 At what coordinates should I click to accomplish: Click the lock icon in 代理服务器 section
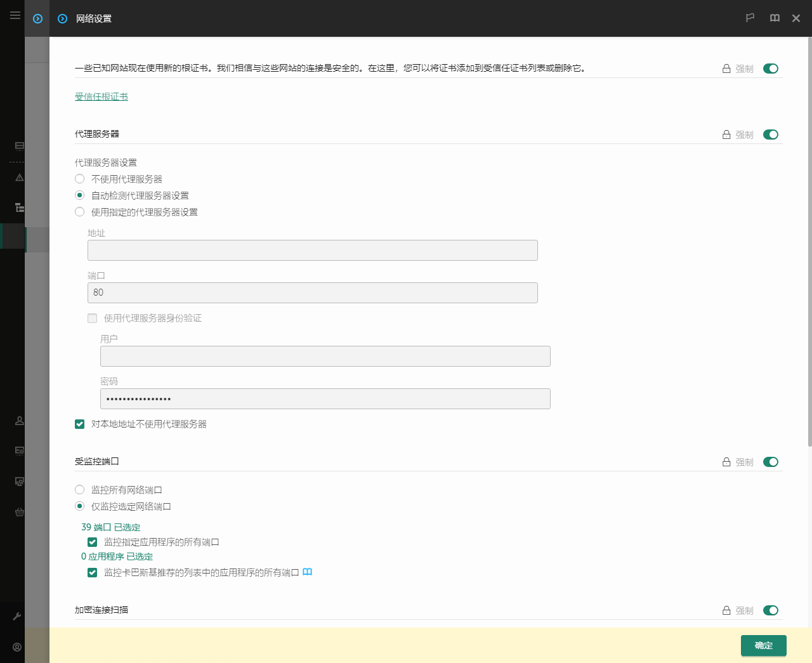tap(726, 135)
